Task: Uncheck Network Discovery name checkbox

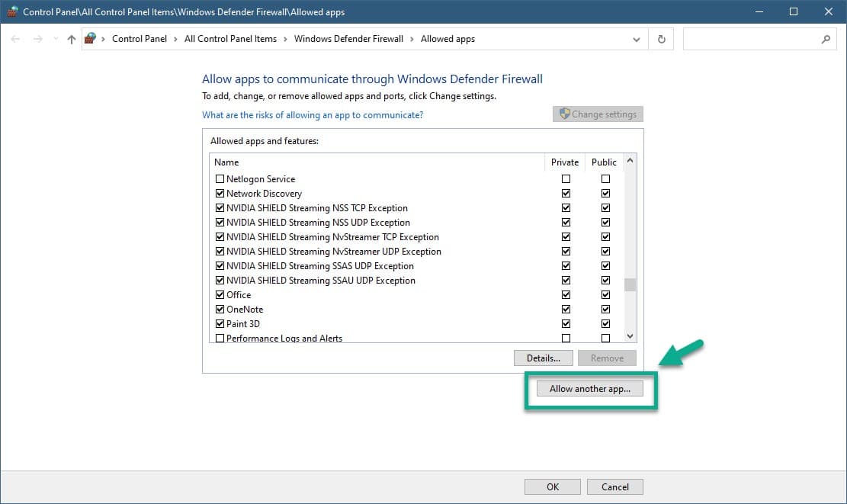Action: pos(220,194)
